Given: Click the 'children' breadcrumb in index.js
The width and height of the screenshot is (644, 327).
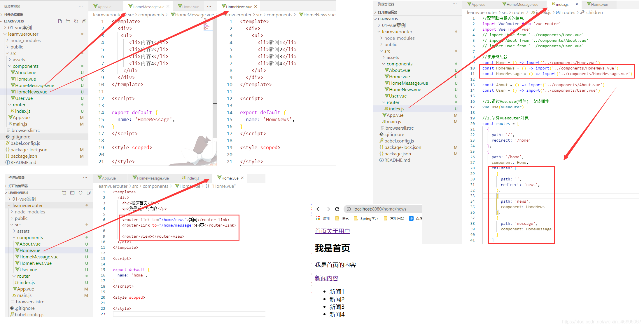Looking at the screenshot, I should coord(594,12).
